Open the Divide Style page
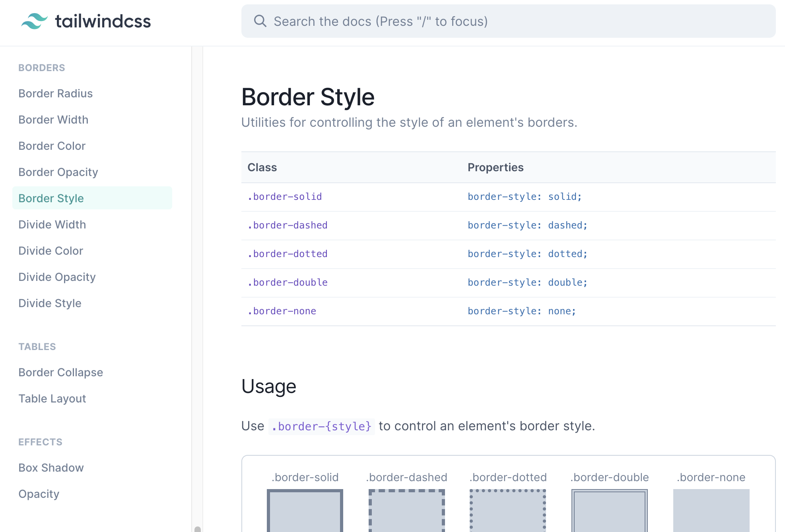 point(50,303)
